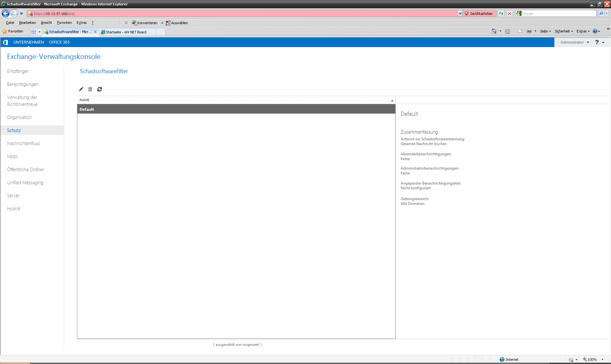Click the home icon in toolbar
This screenshot has width=611, height=364.
pyautogui.click(x=494, y=31)
